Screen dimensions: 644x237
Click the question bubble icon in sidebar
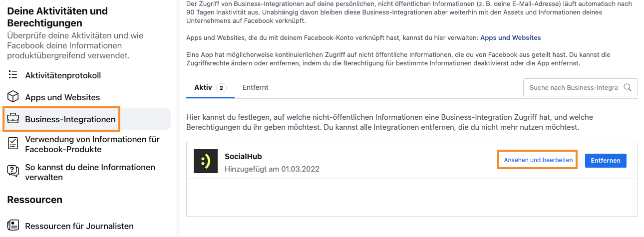click(13, 172)
